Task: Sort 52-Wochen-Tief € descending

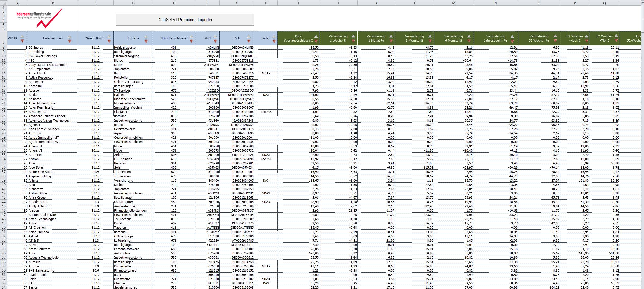Action: click(x=616, y=41)
